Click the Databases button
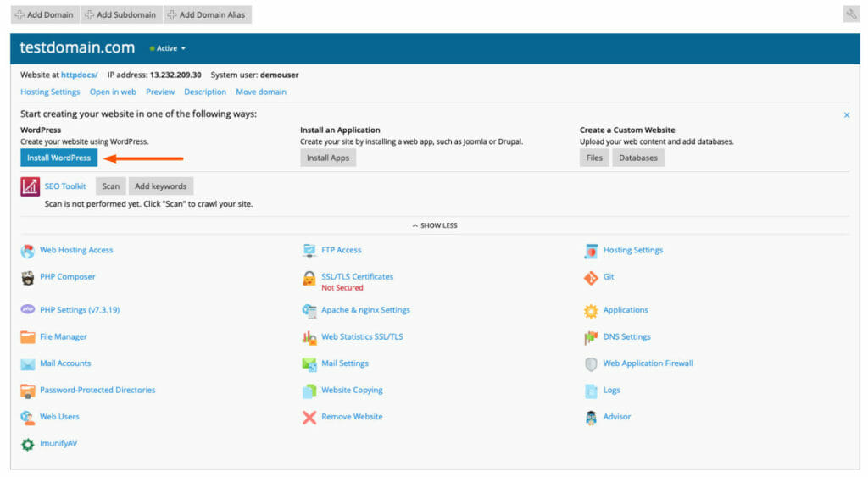Screen dimensions: 868x477 (637, 158)
